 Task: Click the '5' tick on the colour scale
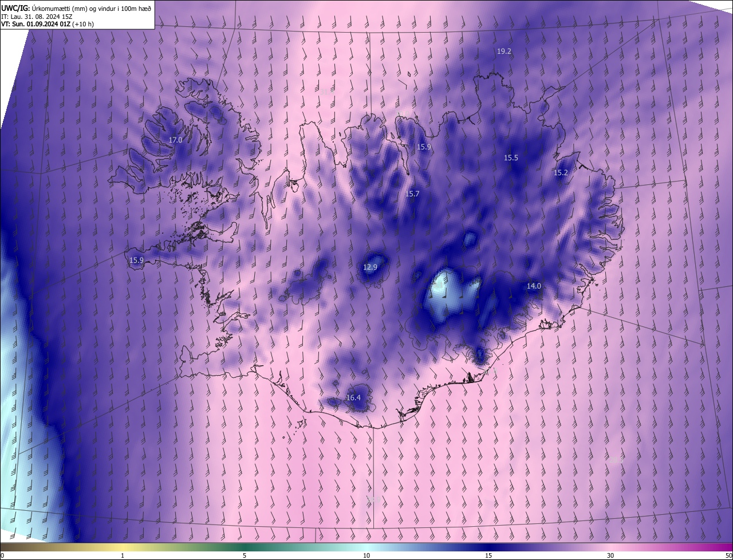[x=245, y=555]
